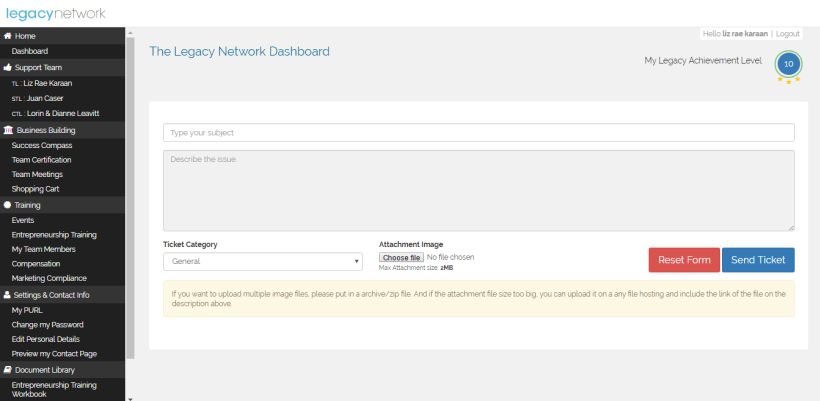820x401 pixels.
Task: Open the Ticket Category dropdown
Action: pyautogui.click(x=262, y=261)
